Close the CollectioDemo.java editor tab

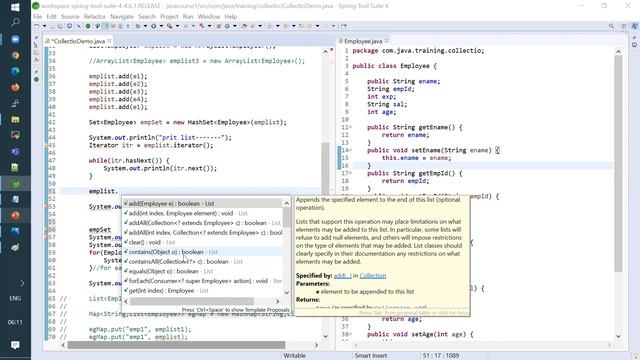pos(109,40)
